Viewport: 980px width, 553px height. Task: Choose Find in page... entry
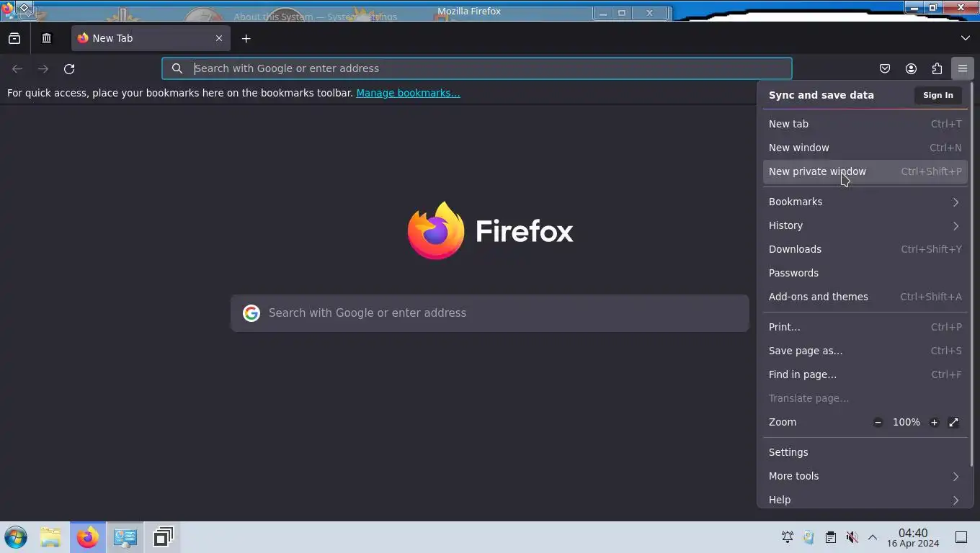[x=865, y=374]
